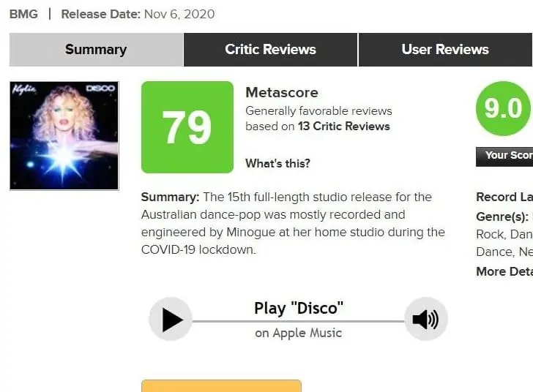
Task: Click the 9.0 user score circle
Action: tap(503, 109)
